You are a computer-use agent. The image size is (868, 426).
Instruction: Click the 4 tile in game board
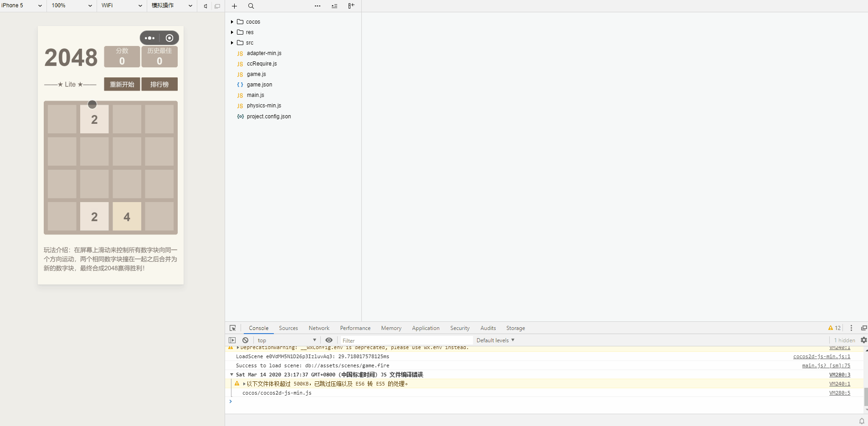pos(127,217)
